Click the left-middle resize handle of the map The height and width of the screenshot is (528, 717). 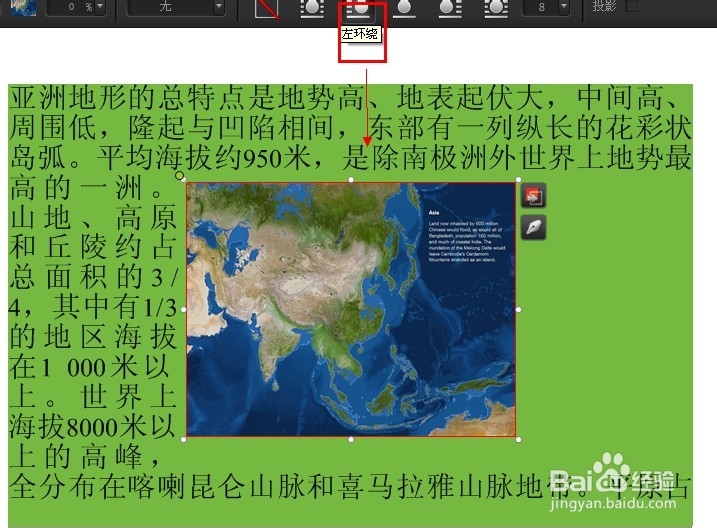tap(184, 309)
